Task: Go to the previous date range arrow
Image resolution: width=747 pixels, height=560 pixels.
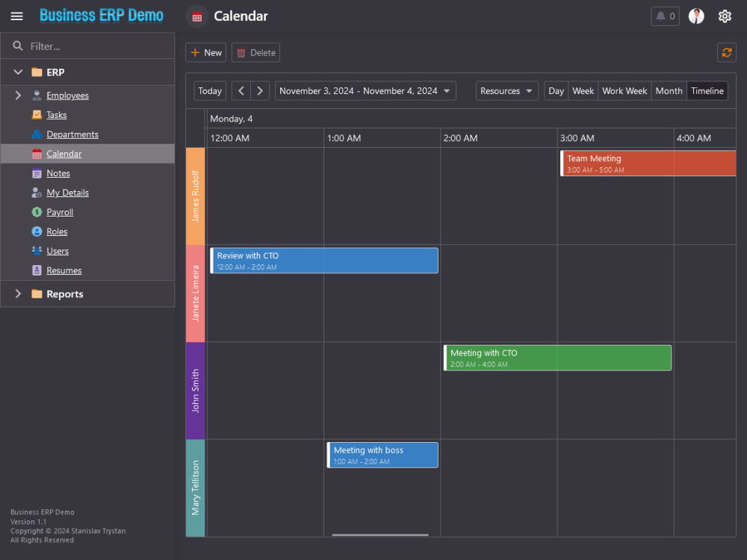Action: click(241, 91)
